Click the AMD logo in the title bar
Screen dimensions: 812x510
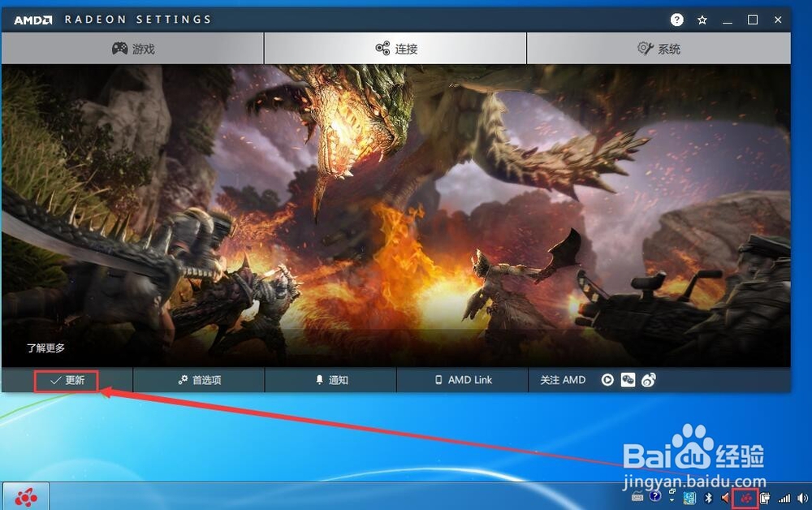32,20
